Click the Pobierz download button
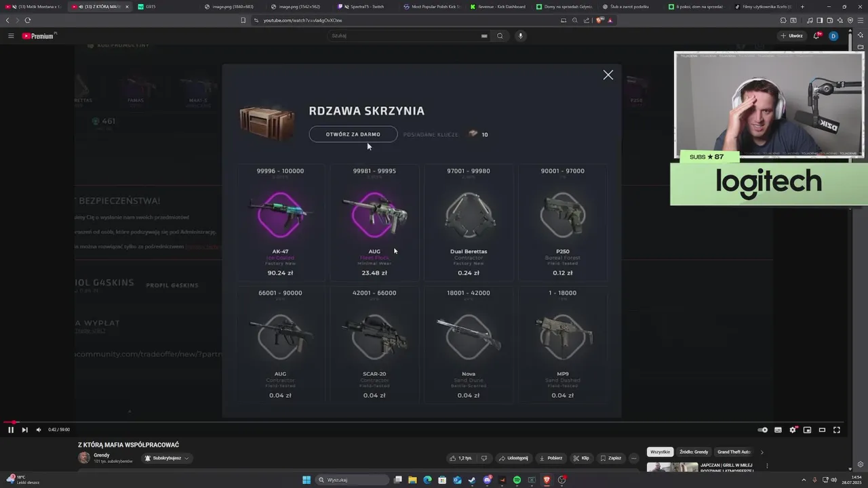The height and width of the screenshot is (488, 868). click(x=551, y=458)
